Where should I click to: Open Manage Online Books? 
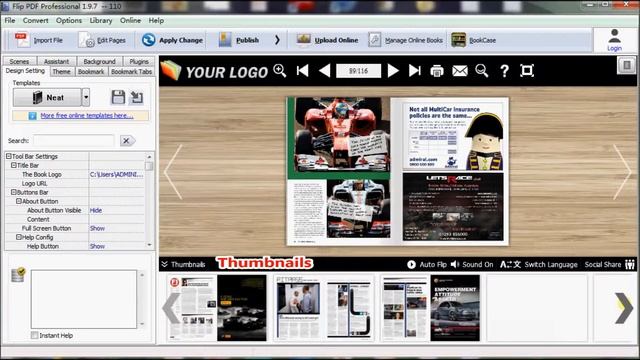pyautogui.click(x=405, y=40)
